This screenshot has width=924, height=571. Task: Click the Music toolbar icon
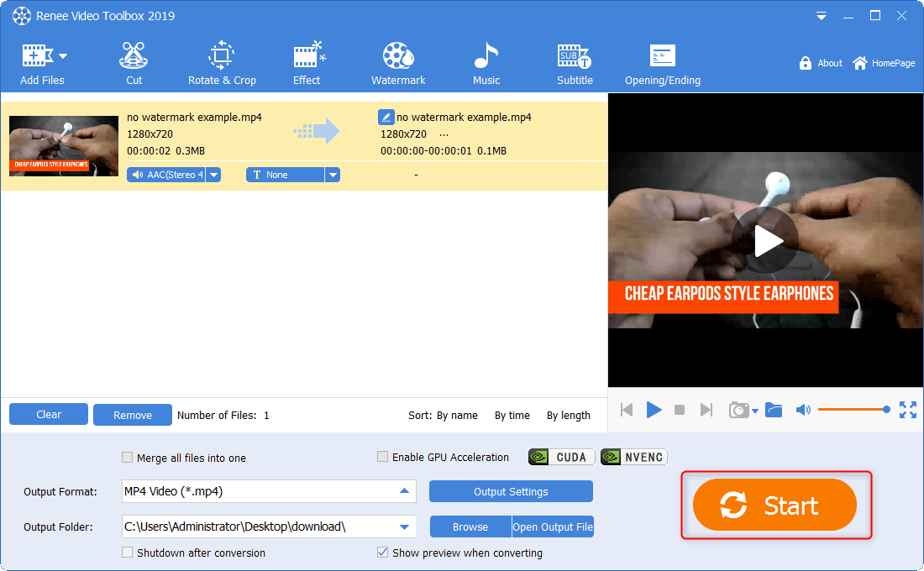click(x=486, y=64)
